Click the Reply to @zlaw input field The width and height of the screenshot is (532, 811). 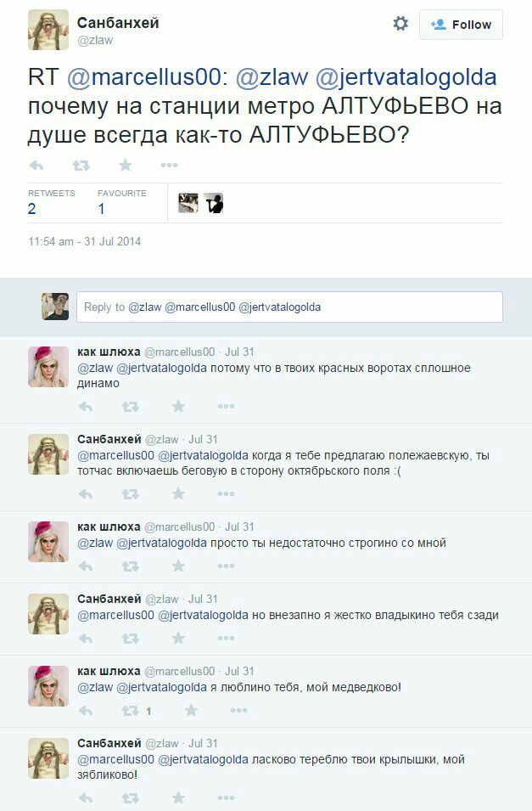[x=289, y=307]
